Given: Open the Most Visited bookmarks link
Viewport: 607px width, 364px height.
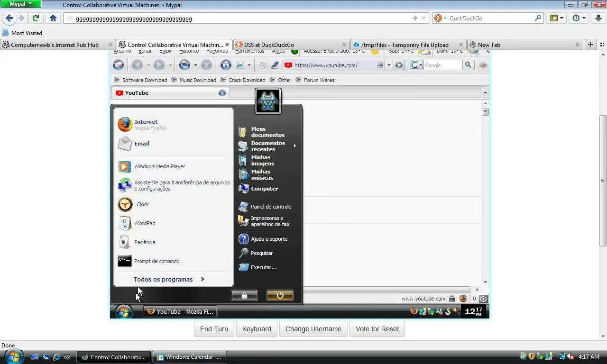Looking at the screenshot, I should pyautogui.click(x=22, y=33).
